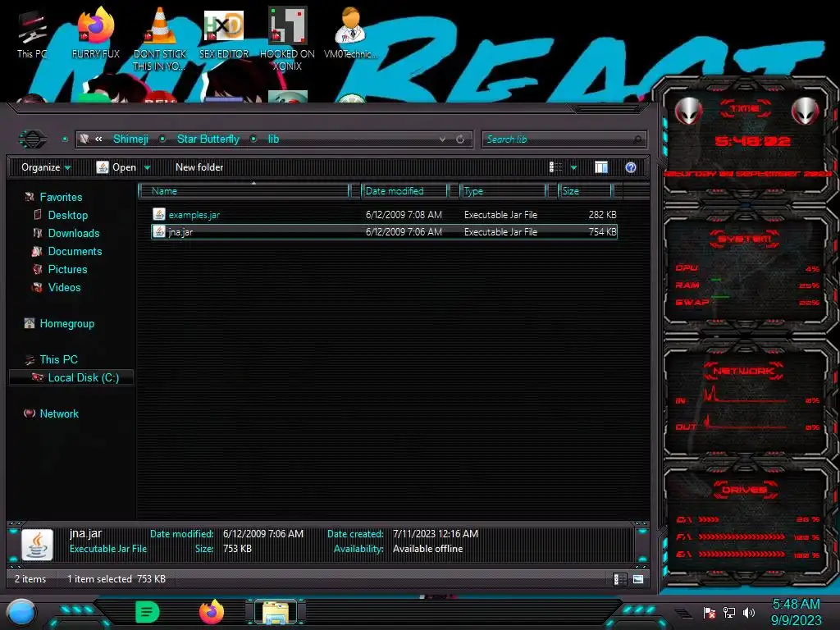The height and width of the screenshot is (630, 840).
Task: Sort by Name column header
Action: tap(244, 190)
